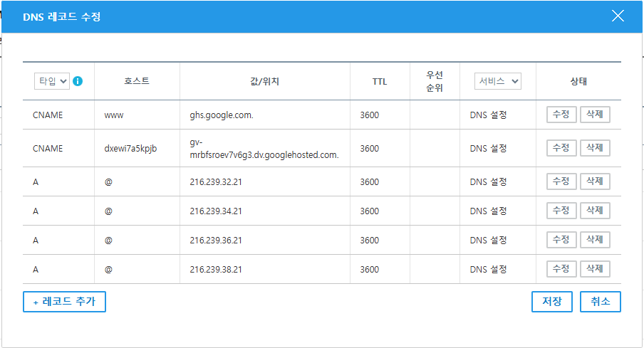Edit the 216.239.32.21 A record
This screenshot has width=644, height=348.
pyautogui.click(x=561, y=181)
